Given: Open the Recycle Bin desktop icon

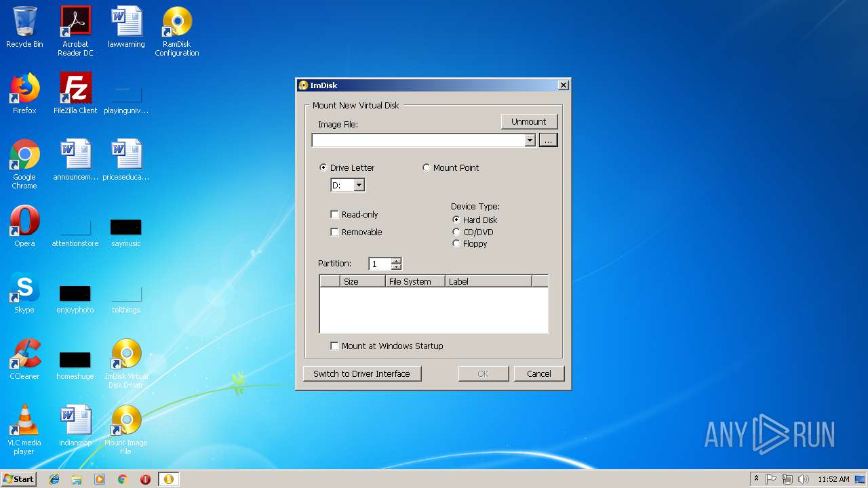Looking at the screenshot, I should click(24, 28).
